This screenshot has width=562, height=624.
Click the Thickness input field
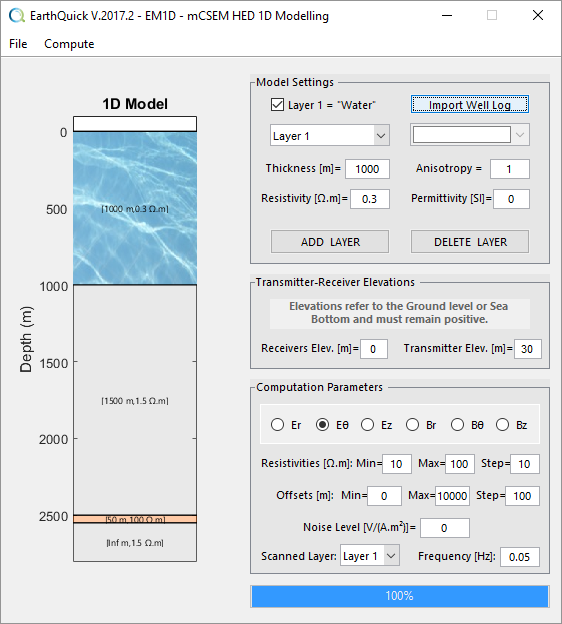click(367, 169)
